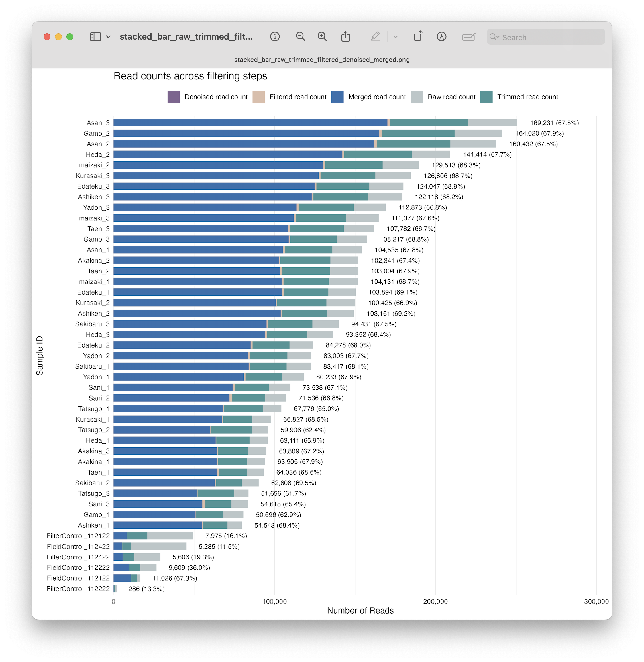The height and width of the screenshot is (662, 644).
Task: Open the form filling tool
Action: [469, 36]
